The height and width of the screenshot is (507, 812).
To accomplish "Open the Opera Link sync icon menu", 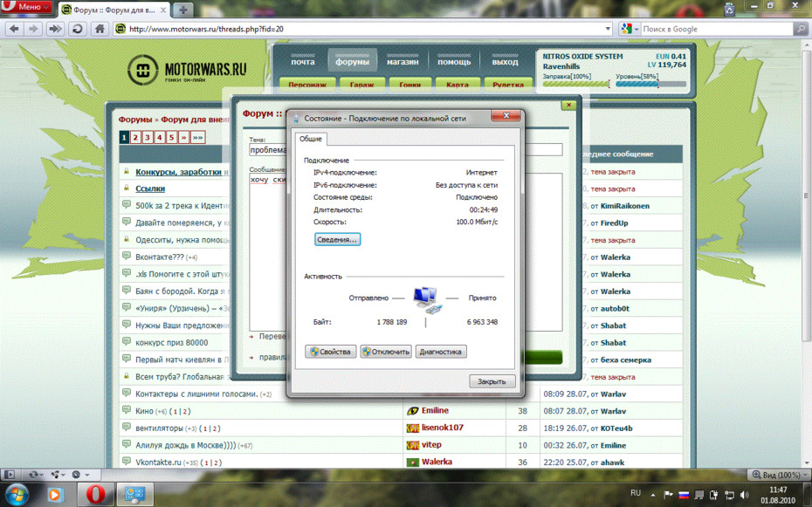I will [37, 475].
